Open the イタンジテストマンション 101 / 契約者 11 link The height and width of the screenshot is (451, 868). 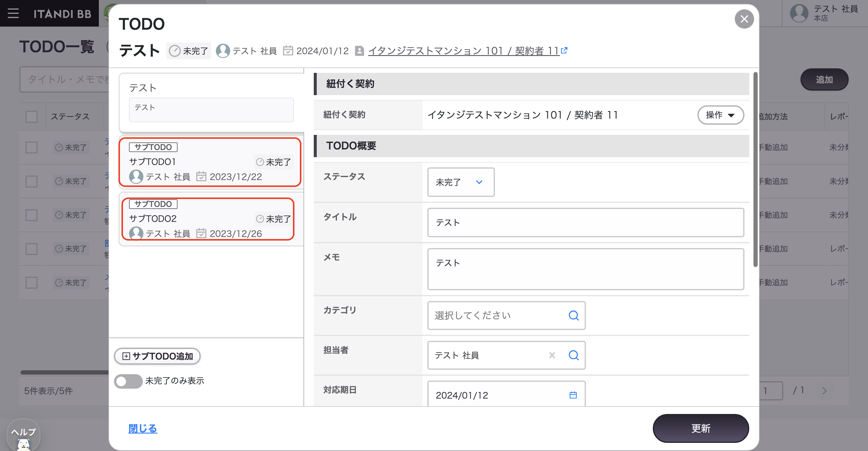click(x=464, y=51)
